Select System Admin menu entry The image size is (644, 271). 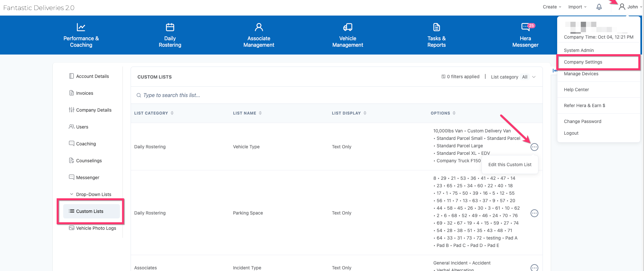579,50
